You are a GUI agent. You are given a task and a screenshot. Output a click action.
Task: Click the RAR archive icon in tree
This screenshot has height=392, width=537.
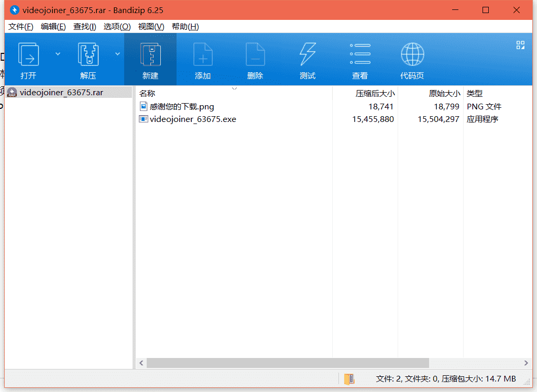point(12,92)
